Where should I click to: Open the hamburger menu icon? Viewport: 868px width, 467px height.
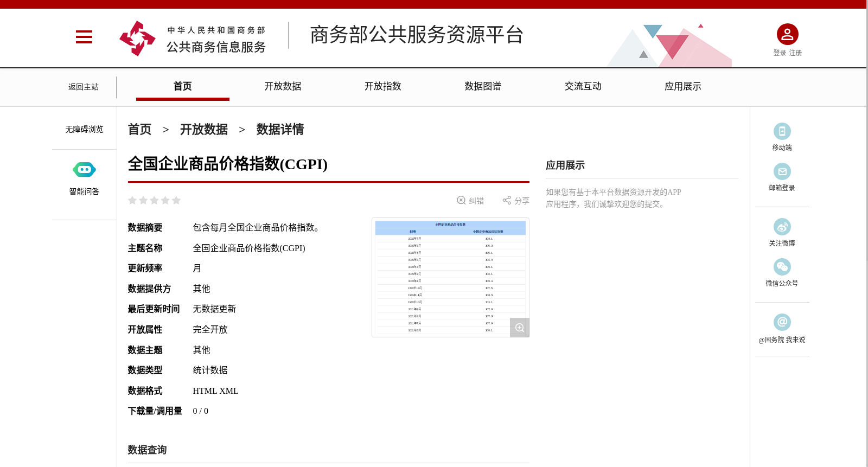[x=84, y=37]
